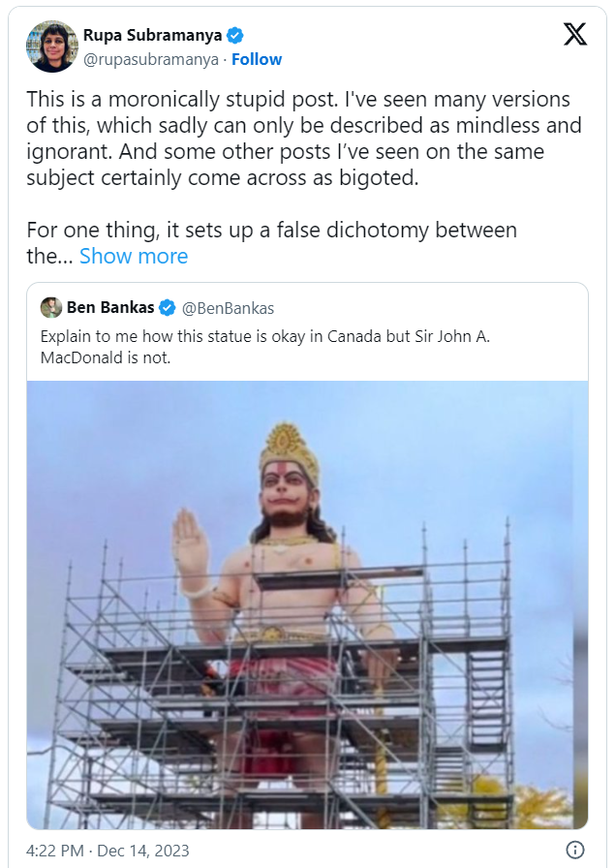Open the Ben Bankas display name
The width and height of the screenshot is (615, 868).
[x=109, y=308]
